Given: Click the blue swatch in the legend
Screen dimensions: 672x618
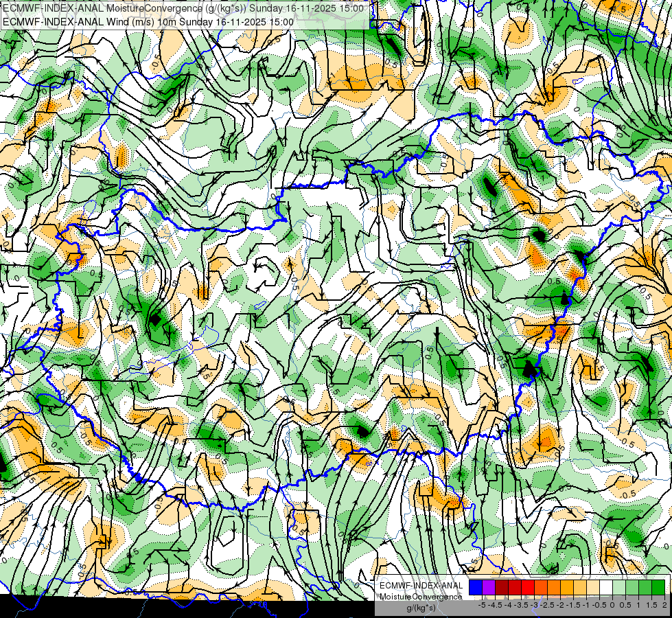Looking at the screenshot, I should tap(476, 587).
